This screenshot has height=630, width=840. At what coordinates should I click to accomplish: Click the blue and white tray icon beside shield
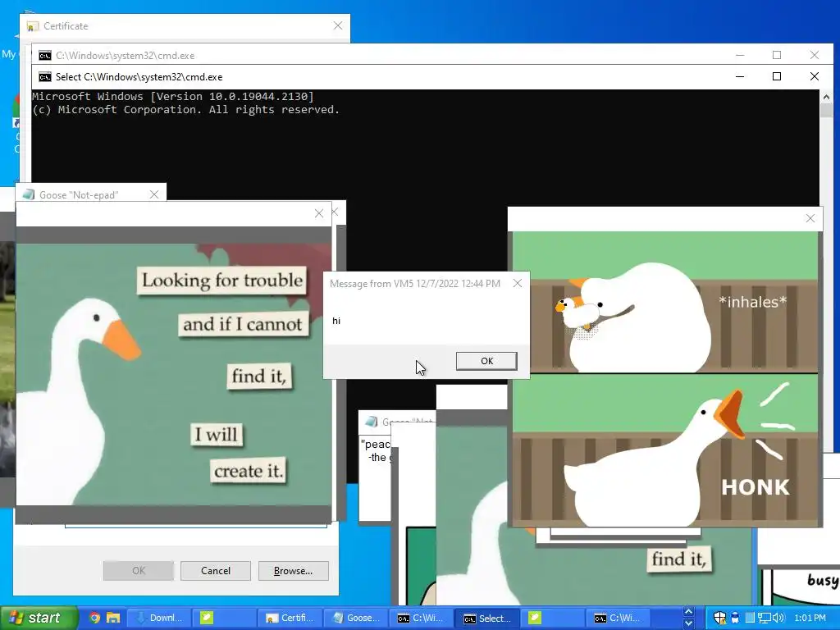[x=735, y=618]
